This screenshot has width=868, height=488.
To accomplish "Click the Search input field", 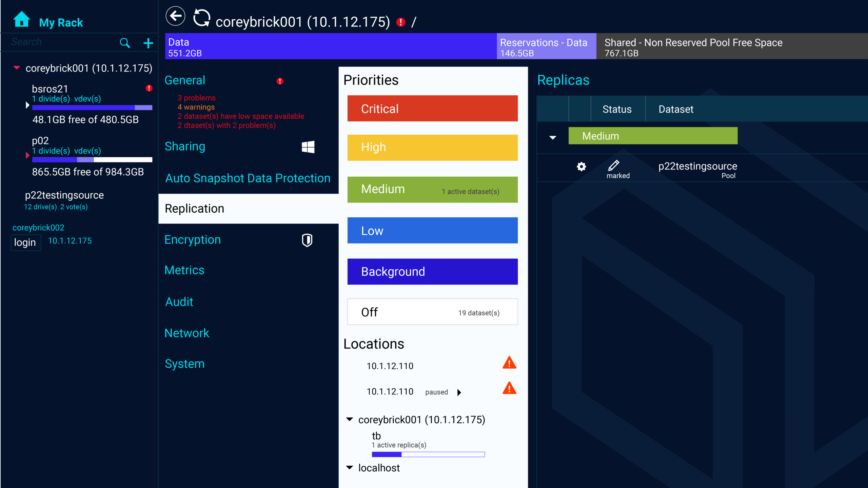I will tap(61, 42).
